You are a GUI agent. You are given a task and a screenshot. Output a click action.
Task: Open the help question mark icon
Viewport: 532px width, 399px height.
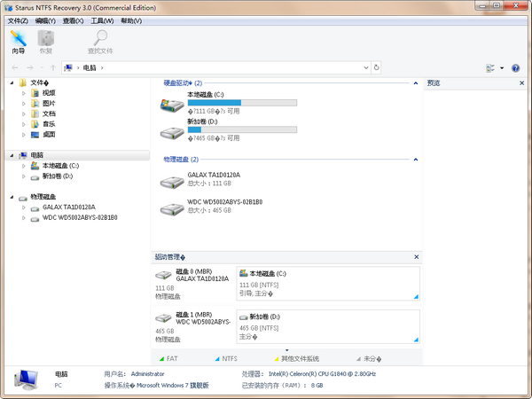tap(515, 67)
